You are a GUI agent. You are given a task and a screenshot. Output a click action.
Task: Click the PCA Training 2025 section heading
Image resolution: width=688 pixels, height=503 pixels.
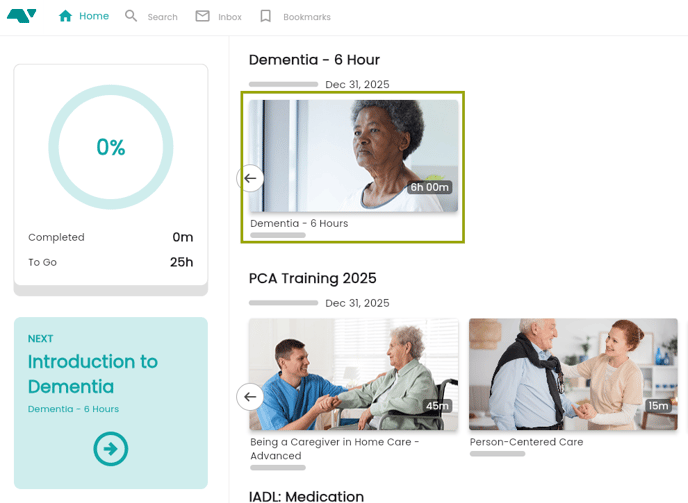pyautogui.click(x=312, y=278)
